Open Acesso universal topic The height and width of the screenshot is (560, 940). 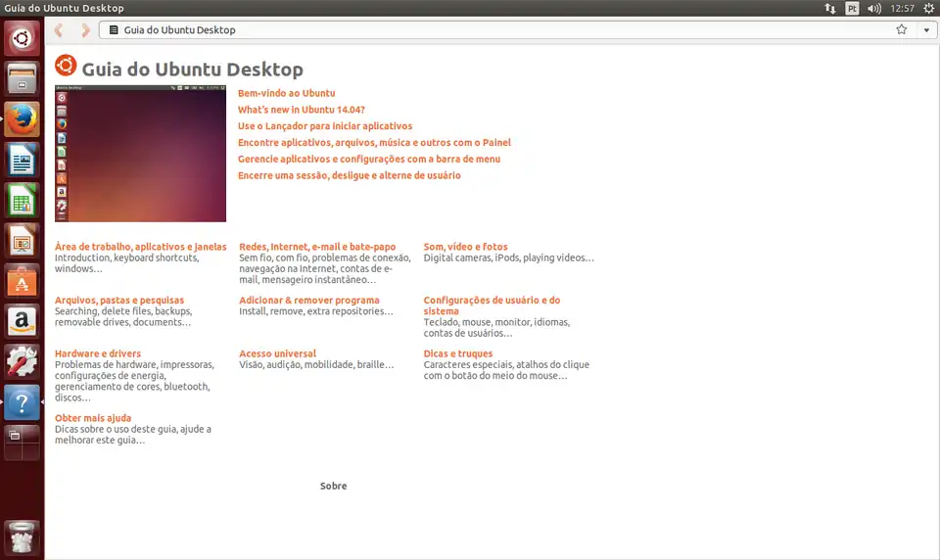tap(277, 353)
